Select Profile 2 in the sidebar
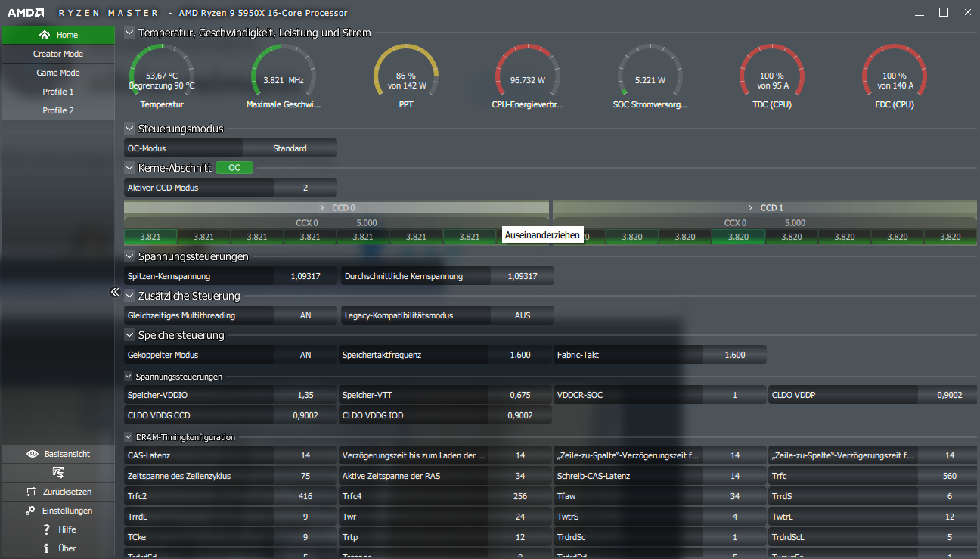The width and height of the screenshot is (980, 559). tap(57, 110)
